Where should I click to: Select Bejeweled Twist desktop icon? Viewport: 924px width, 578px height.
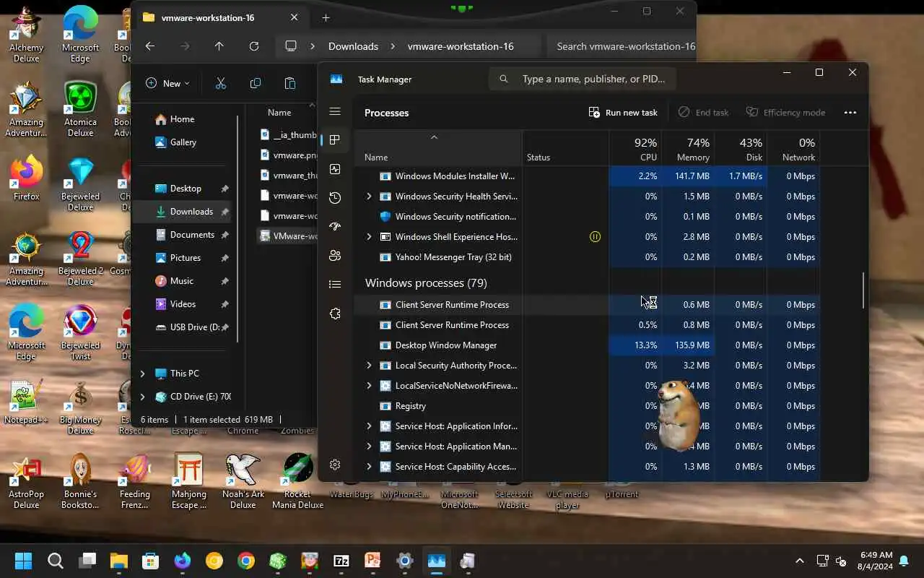pos(80,332)
